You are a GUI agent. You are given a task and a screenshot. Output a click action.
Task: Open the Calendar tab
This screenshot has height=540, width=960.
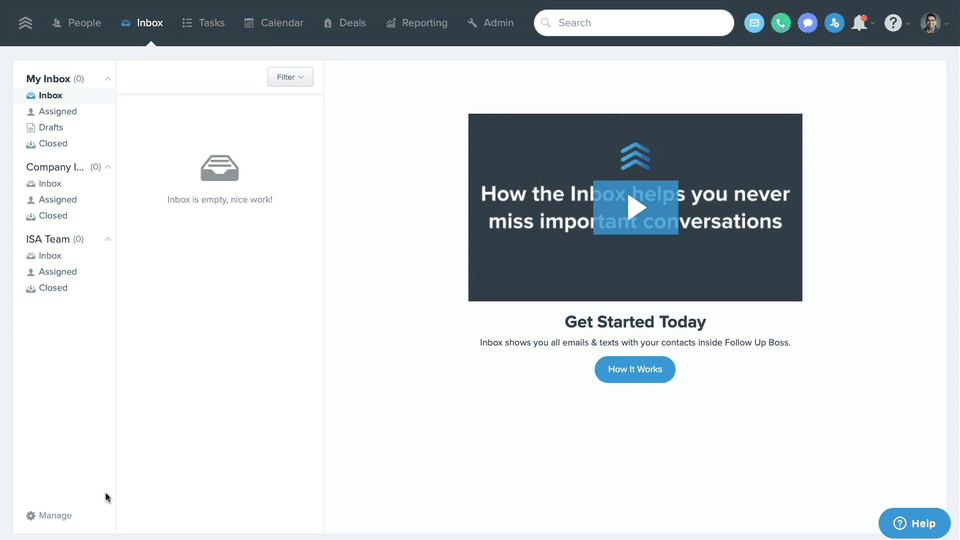pos(274,23)
